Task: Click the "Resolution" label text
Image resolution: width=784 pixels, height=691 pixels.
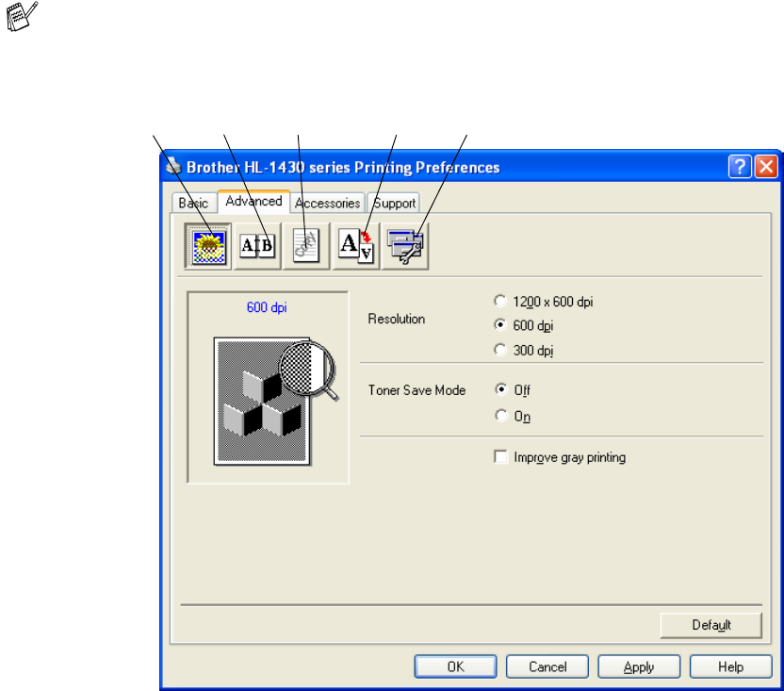Action: click(397, 319)
